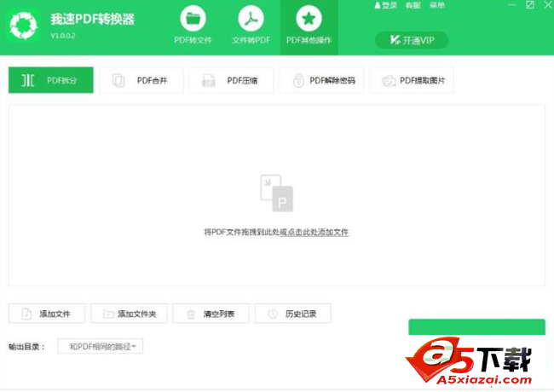This screenshot has height=392, width=554.
Task: Click the drop-file icon in the empty list
Action: (x=277, y=193)
